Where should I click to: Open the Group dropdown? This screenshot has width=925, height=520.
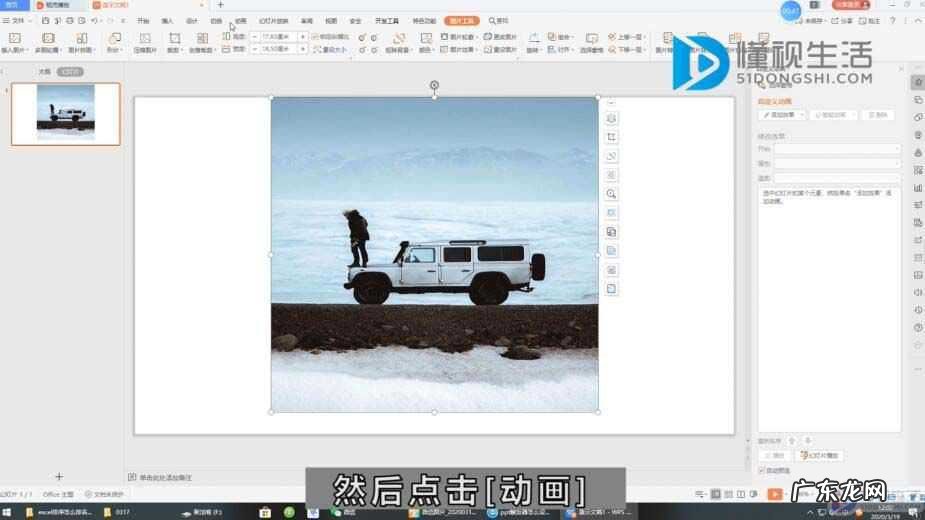[x=560, y=37]
